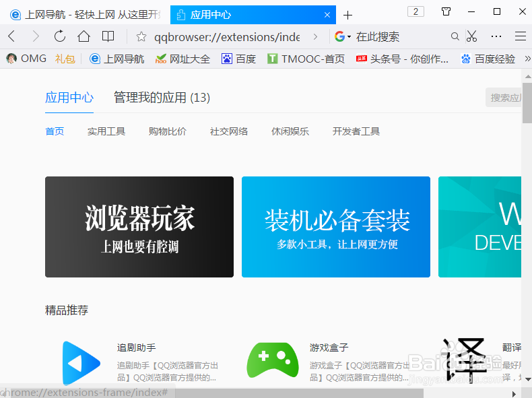Bookmark this page with the star icon
The image size is (532, 398).
141,36
